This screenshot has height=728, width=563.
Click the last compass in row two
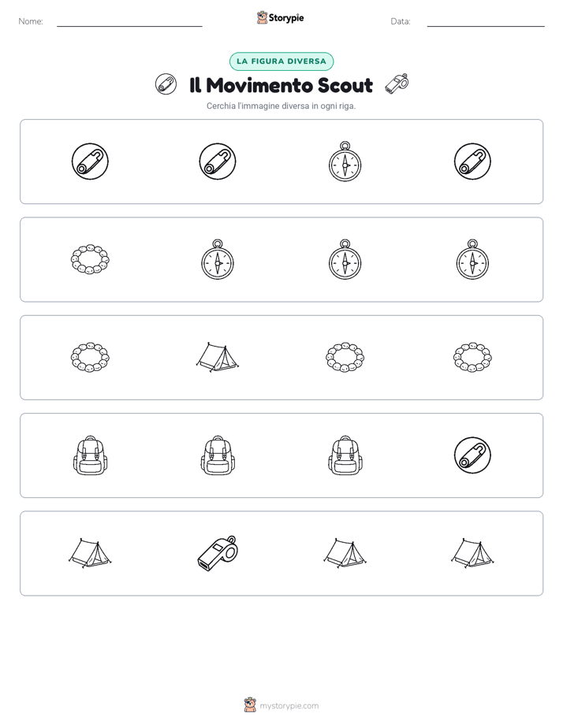(472, 259)
